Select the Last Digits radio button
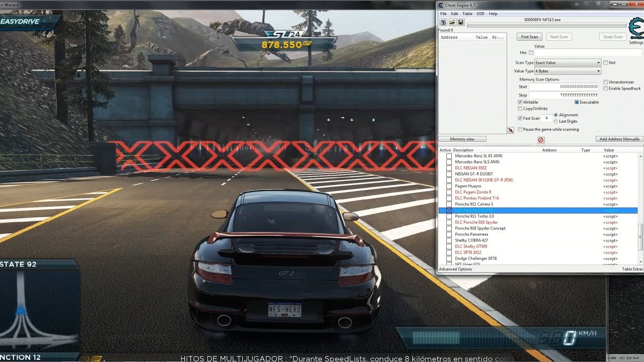The image size is (644, 362). (x=556, y=121)
